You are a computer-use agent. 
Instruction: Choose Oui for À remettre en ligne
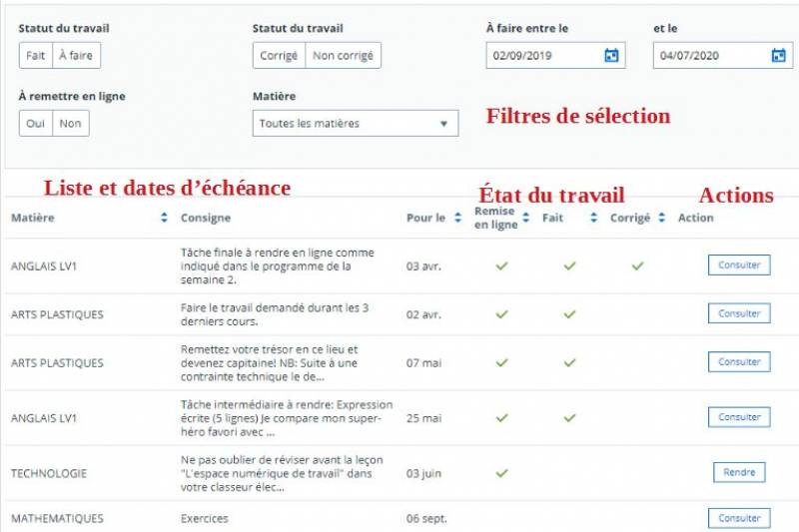(36, 124)
